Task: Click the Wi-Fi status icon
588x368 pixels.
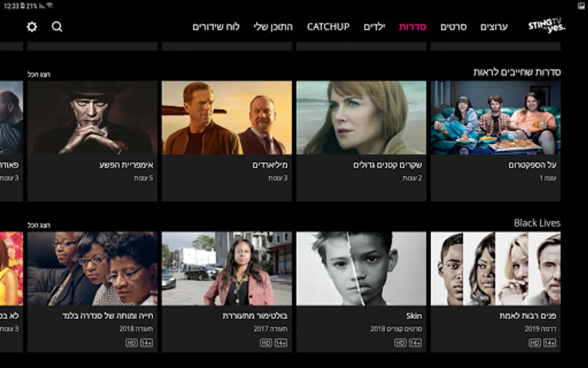Action: tap(50, 6)
